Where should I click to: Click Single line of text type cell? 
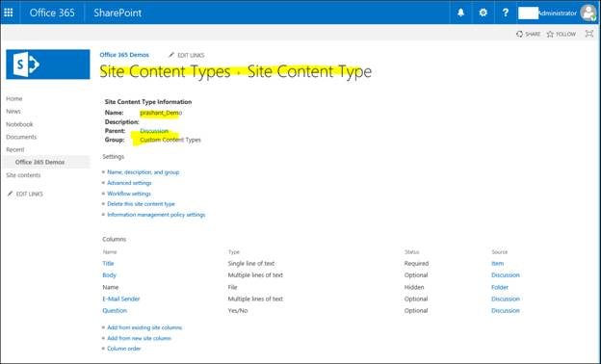click(x=251, y=263)
